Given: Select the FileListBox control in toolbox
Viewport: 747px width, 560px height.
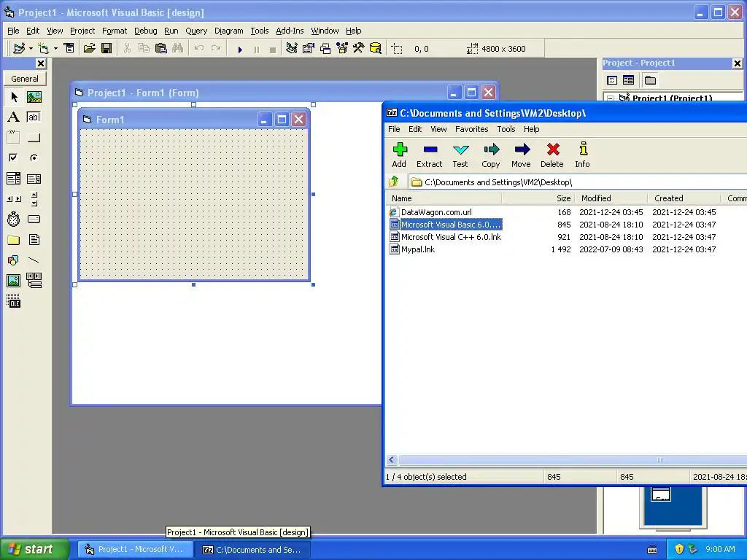Looking at the screenshot, I should click(x=34, y=239).
